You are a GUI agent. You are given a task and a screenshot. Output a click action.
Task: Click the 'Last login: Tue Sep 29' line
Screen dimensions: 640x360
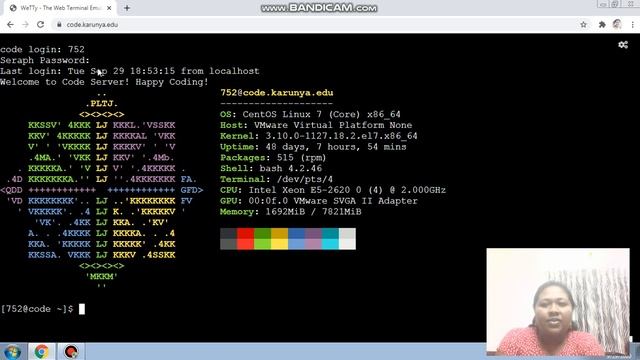130,71
